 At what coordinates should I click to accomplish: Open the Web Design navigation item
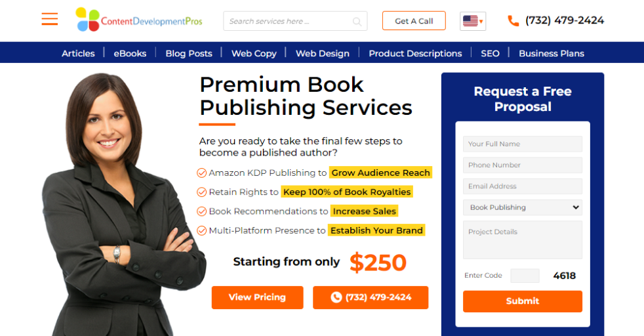click(323, 53)
